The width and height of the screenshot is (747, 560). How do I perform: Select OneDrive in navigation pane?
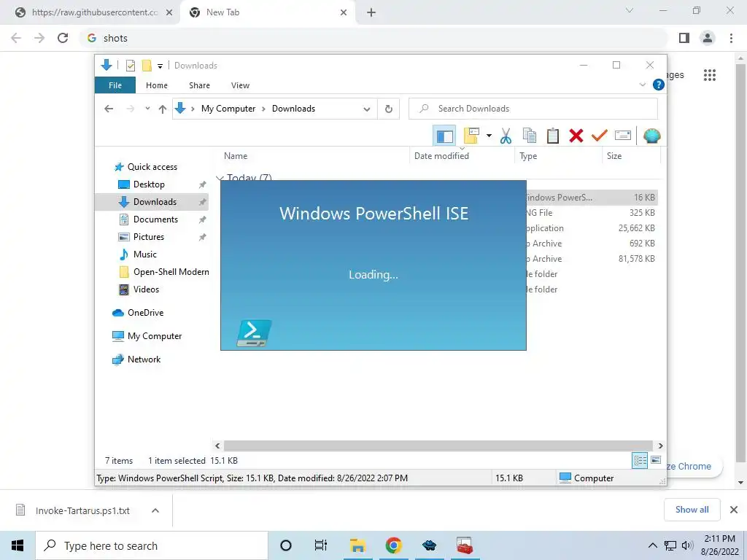[x=145, y=313]
